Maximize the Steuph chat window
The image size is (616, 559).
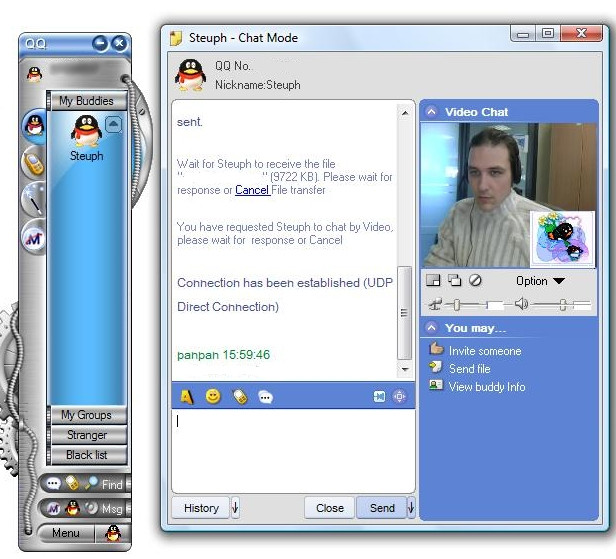coord(548,33)
